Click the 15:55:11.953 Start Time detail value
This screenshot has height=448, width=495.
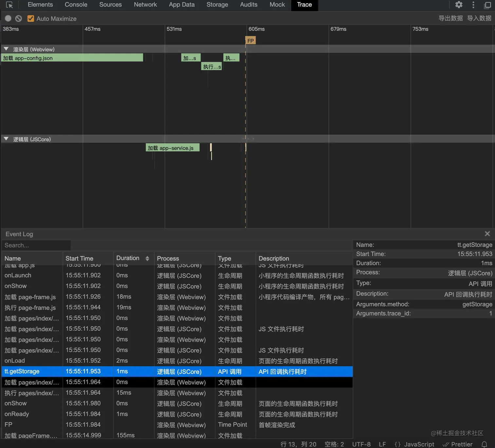click(x=475, y=254)
